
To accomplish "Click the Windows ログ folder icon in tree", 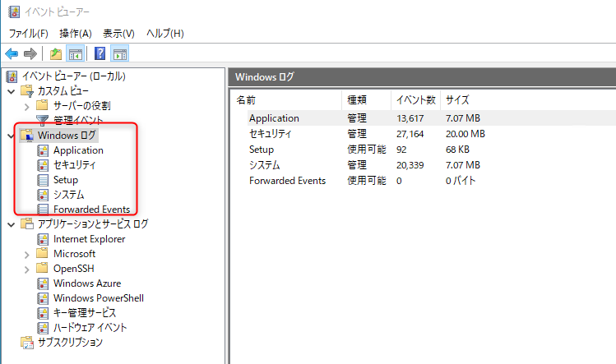I will 27,136.
